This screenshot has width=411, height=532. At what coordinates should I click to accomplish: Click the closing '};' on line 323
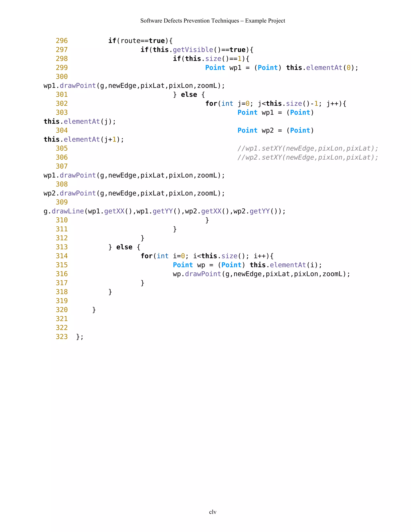[80, 337]
